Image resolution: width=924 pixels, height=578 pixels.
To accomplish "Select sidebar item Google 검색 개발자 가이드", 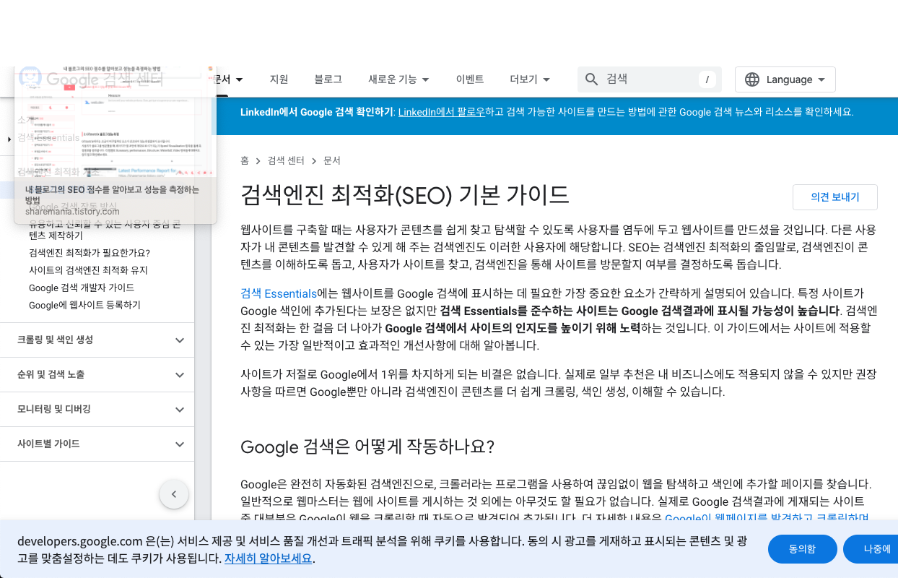I will (x=82, y=288).
